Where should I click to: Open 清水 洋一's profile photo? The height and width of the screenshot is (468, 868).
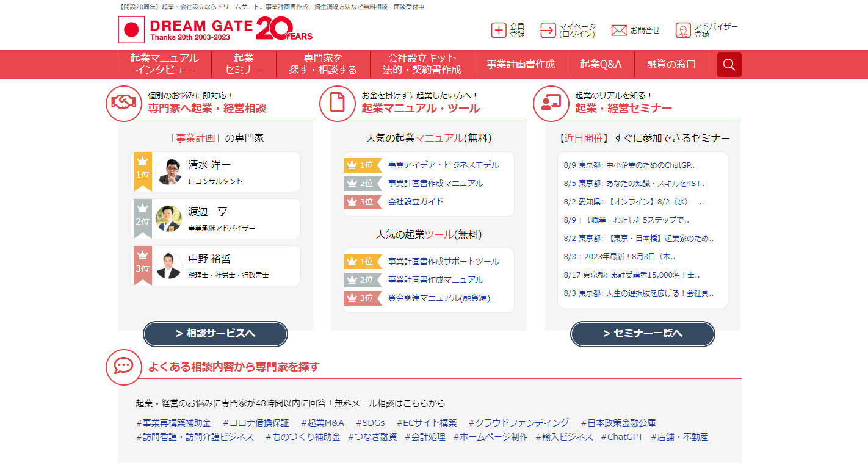169,171
